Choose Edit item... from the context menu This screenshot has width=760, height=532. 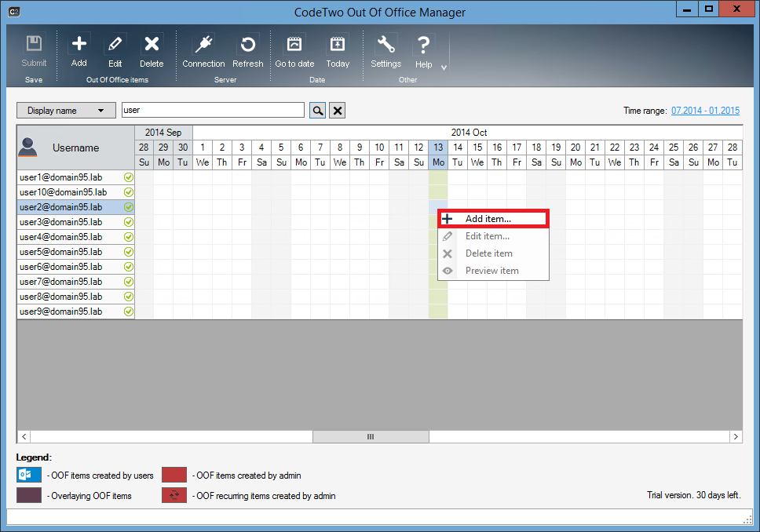(493, 236)
